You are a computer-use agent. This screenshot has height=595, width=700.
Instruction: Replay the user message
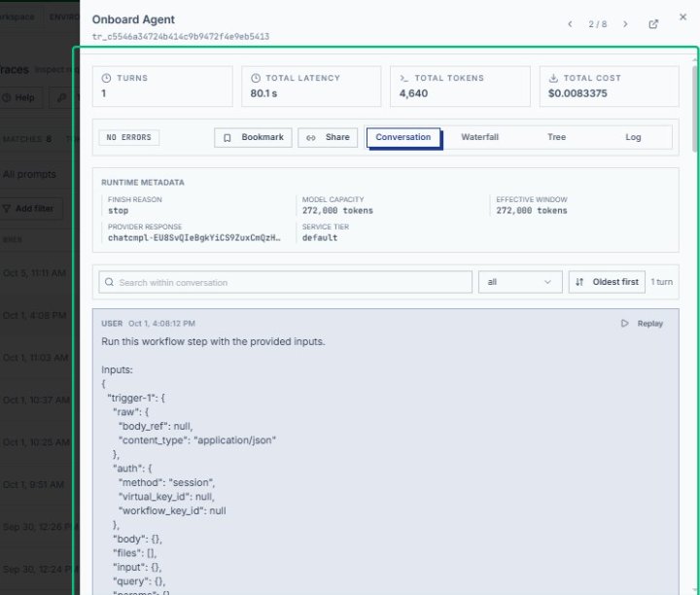pyautogui.click(x=642, y=324)
